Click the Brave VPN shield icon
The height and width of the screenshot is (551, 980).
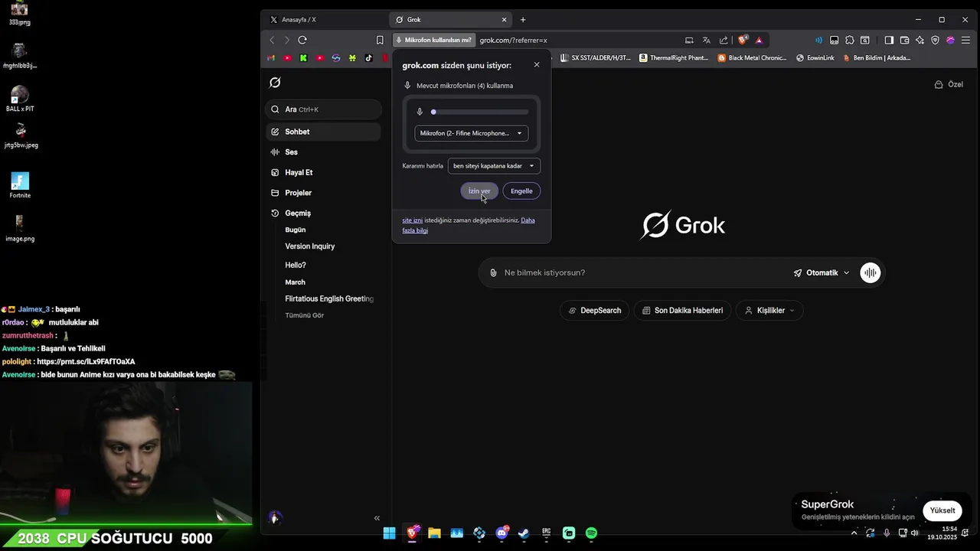[935, 40]
